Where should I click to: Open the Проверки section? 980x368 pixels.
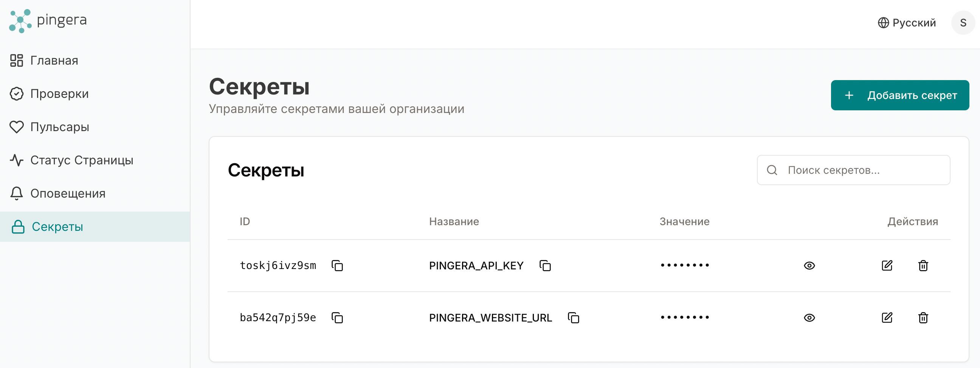[x=59, y=94]
